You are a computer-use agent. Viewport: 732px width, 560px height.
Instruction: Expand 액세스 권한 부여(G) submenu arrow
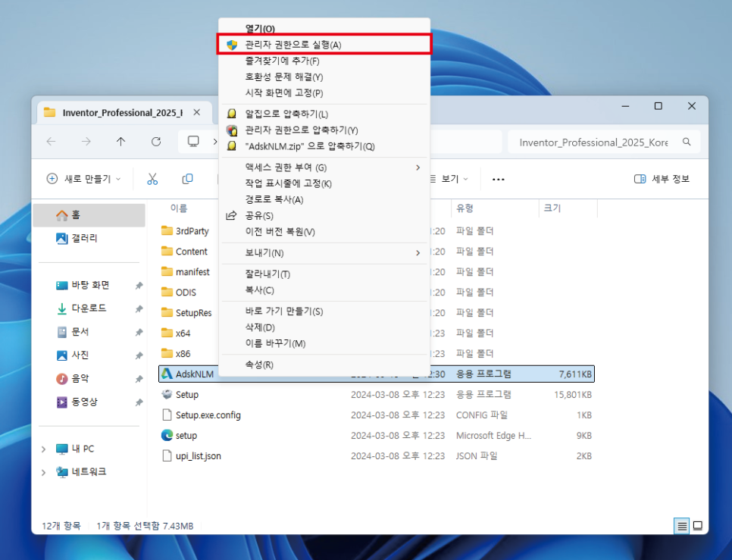pos(418,167)
